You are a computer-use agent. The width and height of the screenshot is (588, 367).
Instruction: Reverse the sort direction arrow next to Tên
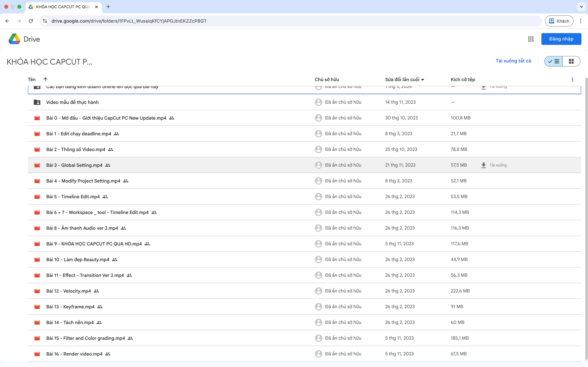click(x=45, y=79)
